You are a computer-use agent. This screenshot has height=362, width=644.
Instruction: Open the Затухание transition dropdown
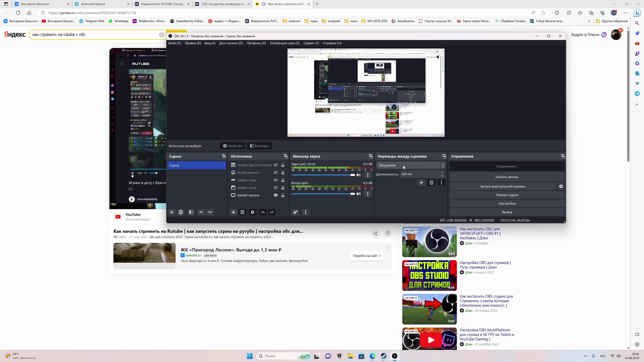click(410, 165)
